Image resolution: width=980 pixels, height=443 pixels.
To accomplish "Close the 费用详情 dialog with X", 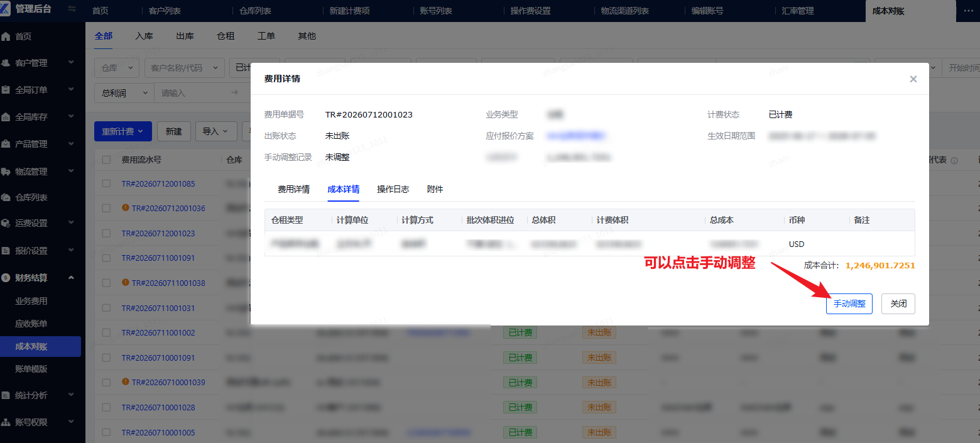I will pos(913,79).
